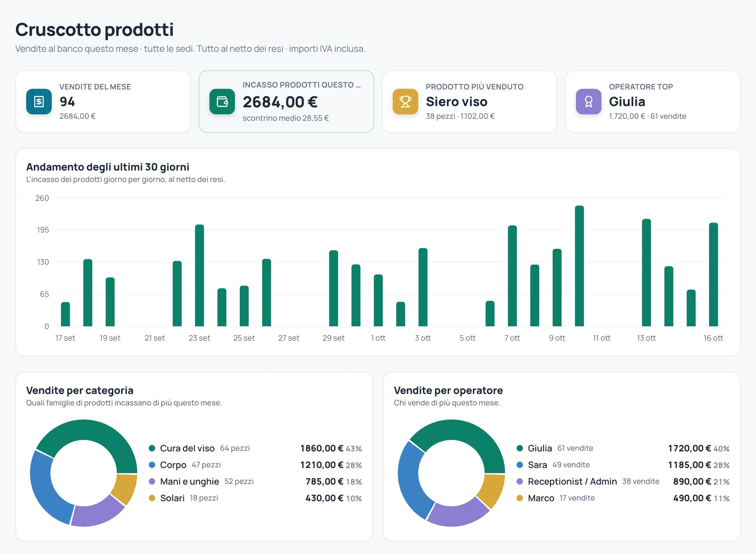Click the green Cura del viso legend dot

(x=152, y=448)
